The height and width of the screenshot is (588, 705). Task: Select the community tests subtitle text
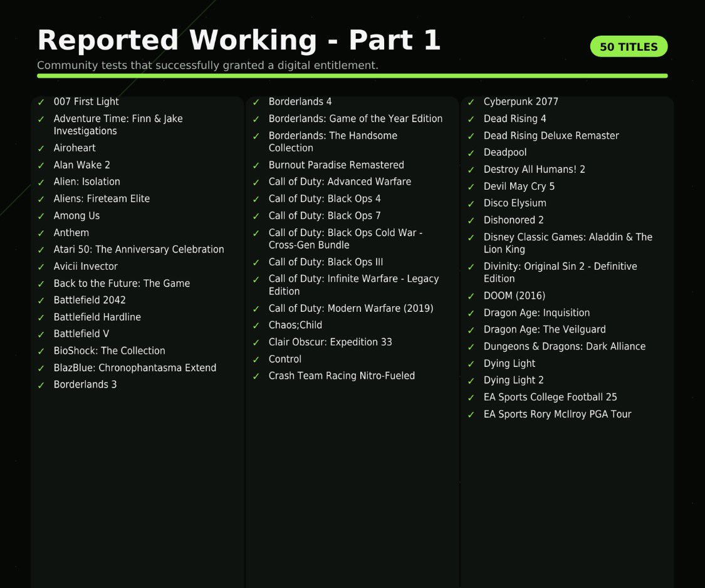click(207, 66)
